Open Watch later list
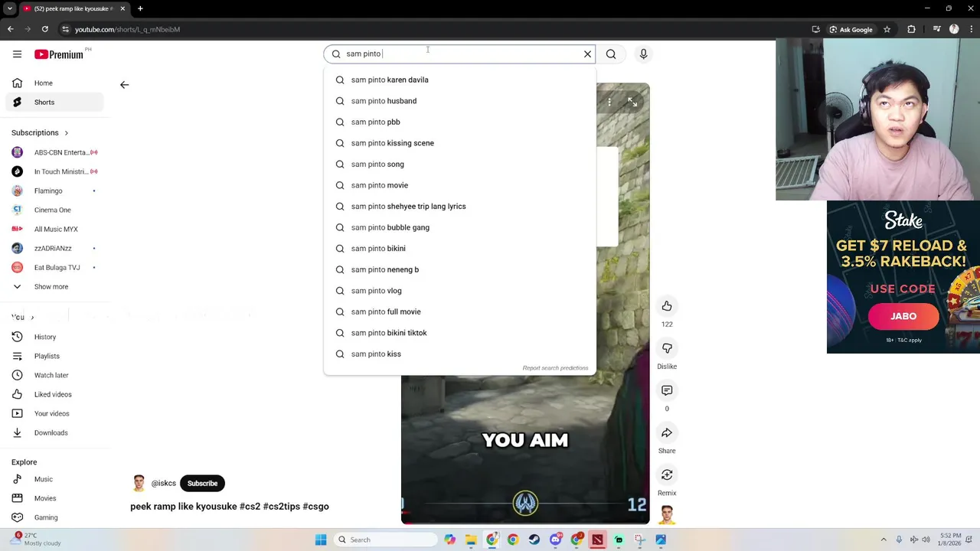 54,375
